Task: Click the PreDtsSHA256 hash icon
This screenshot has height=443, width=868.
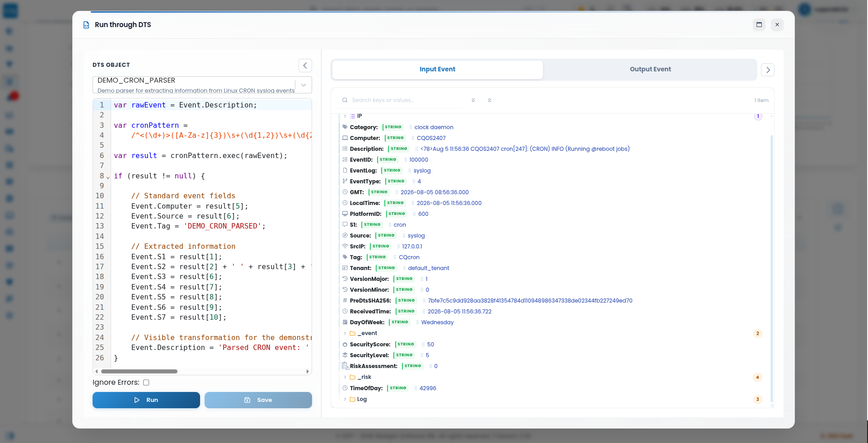Action: [x=345, y=300]
